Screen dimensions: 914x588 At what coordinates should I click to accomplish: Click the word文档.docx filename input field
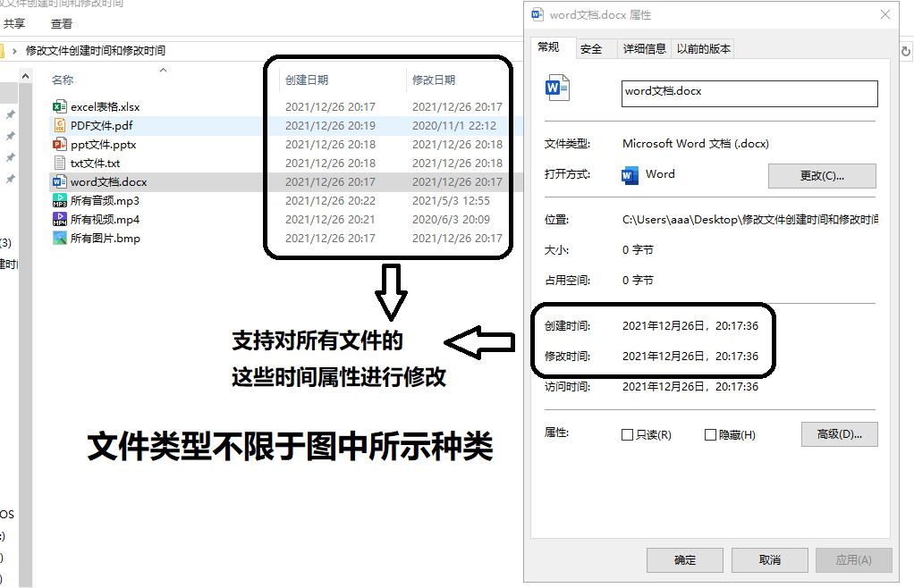[749, 93]
